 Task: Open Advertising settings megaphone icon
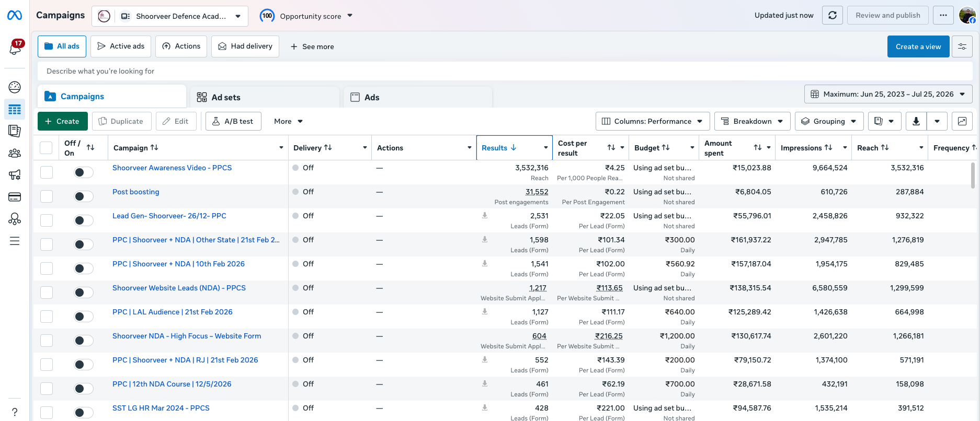click(15, 175)
